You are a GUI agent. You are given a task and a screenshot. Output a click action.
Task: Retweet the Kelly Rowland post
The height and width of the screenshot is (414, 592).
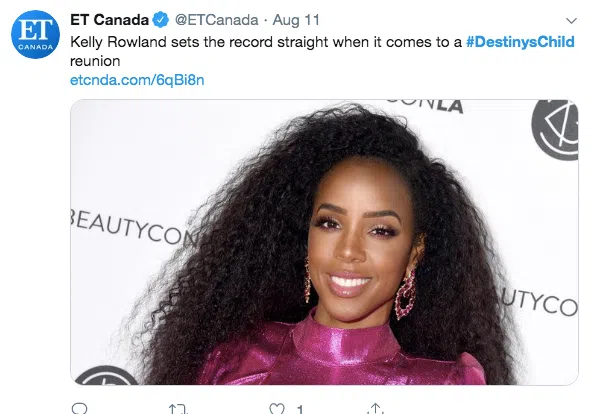pyautogui.click(x=178, y=409)
